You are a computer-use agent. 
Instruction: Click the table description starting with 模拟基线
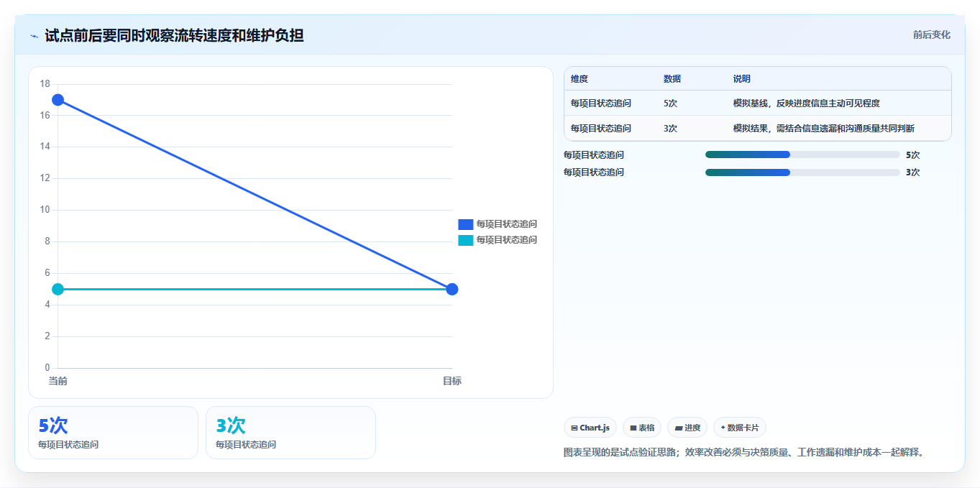pos(807,103)
